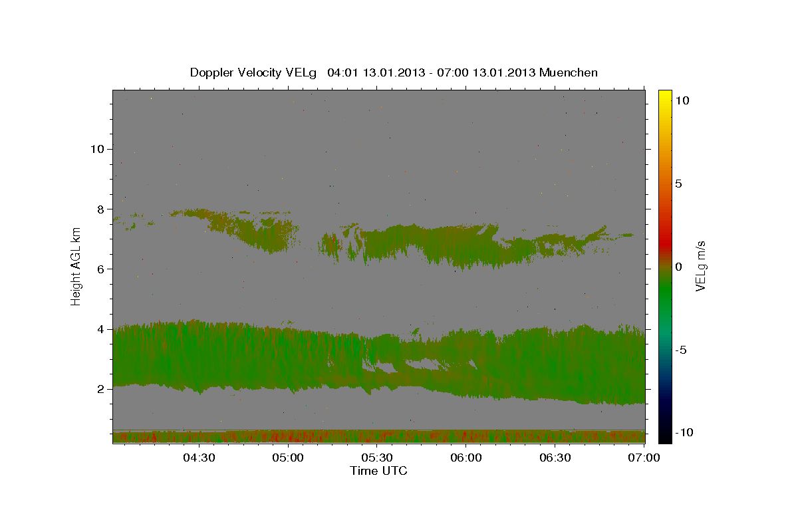The image size is (798, 532).
Task: Click the 06:00 time tick label
Action: pyautogui.click(x=466, y=458)
